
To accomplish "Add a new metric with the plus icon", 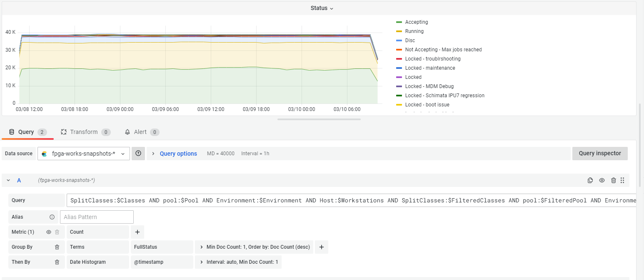I will [137, 232].
